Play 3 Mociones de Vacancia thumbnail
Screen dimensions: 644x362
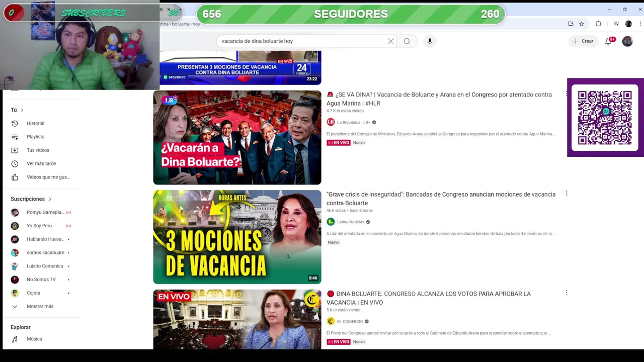tap(237, 237)
